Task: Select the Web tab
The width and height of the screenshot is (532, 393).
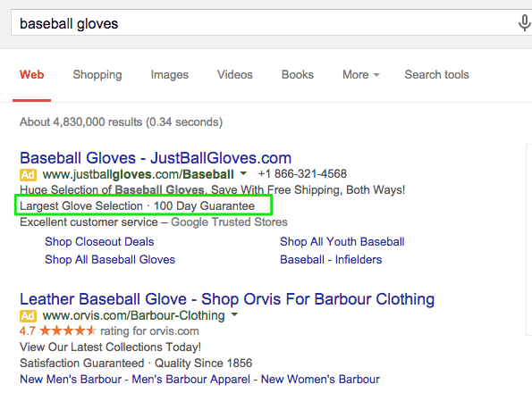Action: [32, 74]
